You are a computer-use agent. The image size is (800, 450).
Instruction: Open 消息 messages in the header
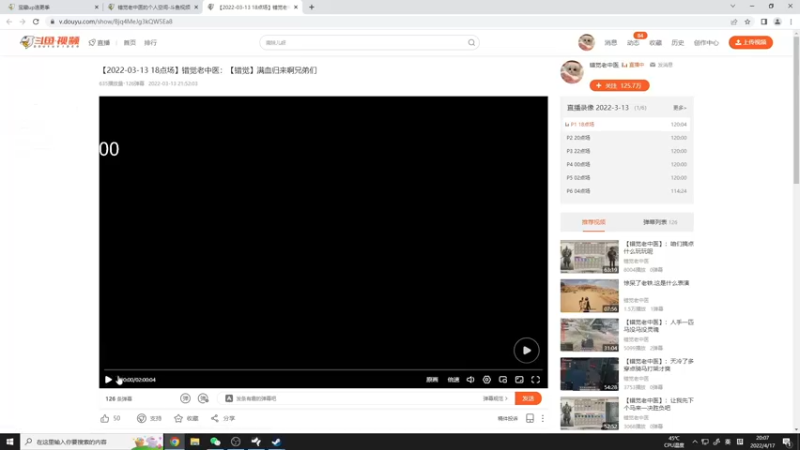pos(611,43)
